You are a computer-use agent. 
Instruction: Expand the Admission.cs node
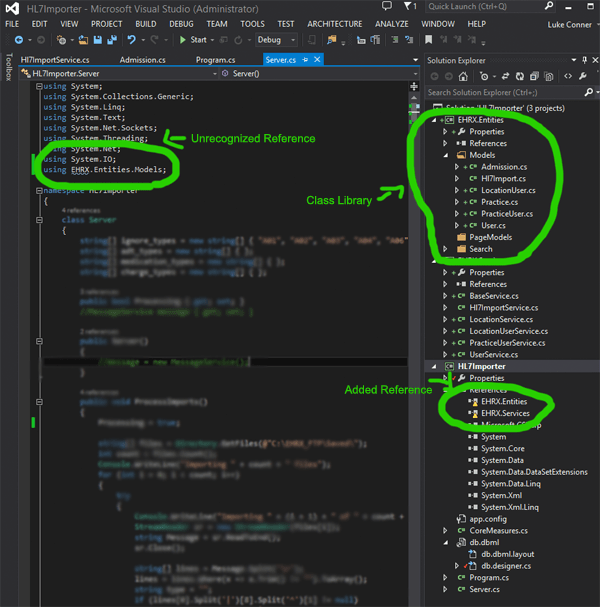click(x=457, y=167)
